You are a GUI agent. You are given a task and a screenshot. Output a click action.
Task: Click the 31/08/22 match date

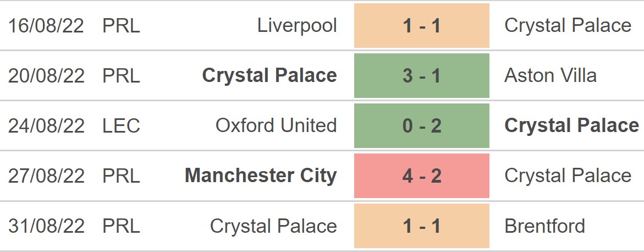(x=46, y=226)
